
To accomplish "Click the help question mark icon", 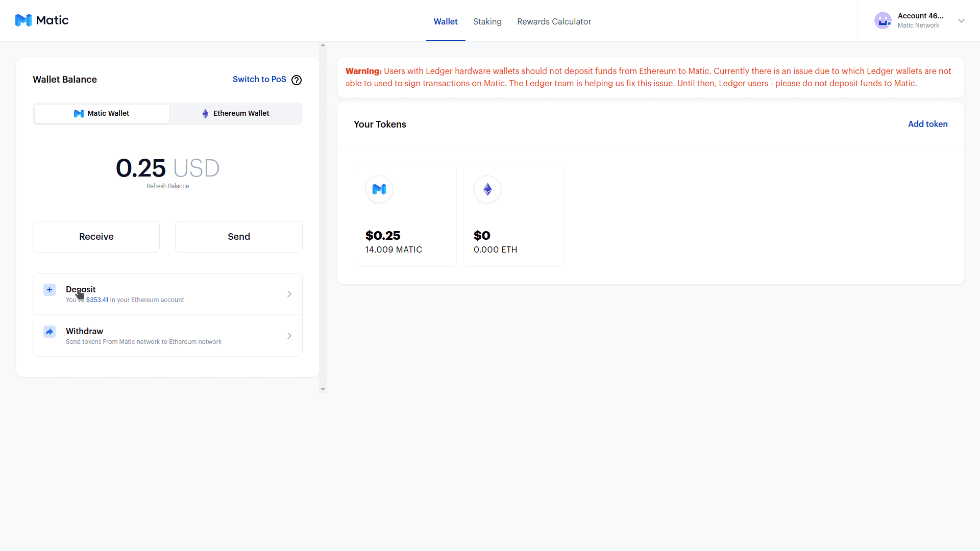I will 297,80.
